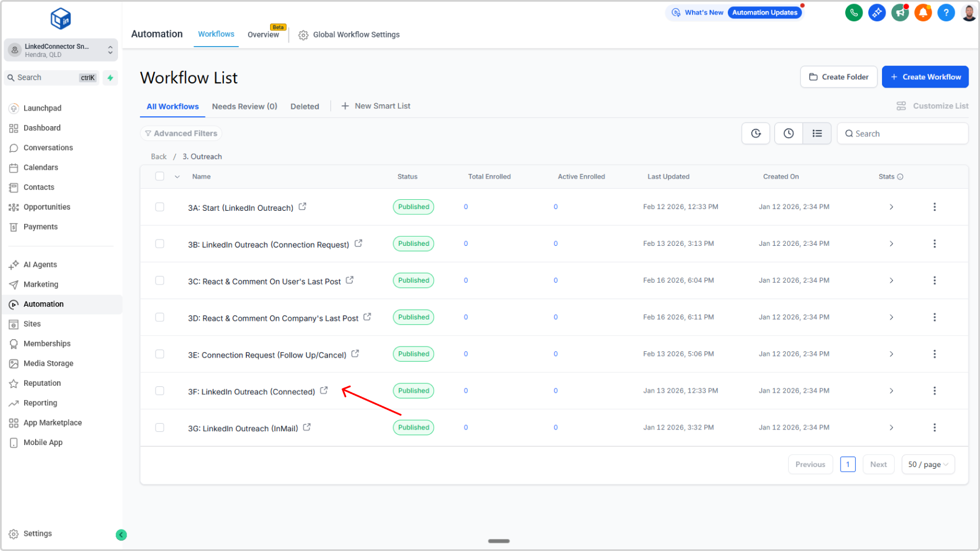Expand stats chevron for 3C workflow row
This screenshot has width=980, height=551.
coord(891,281)
